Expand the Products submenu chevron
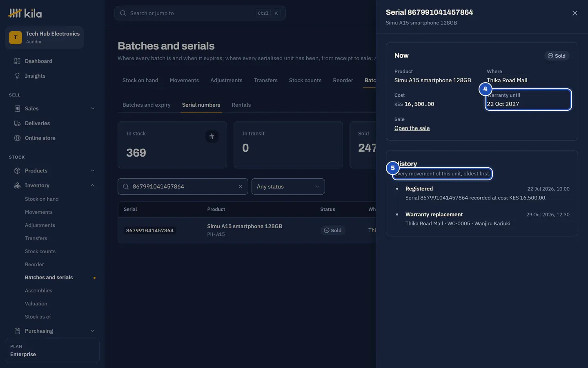588x368 pixels. tap(93, 171)
